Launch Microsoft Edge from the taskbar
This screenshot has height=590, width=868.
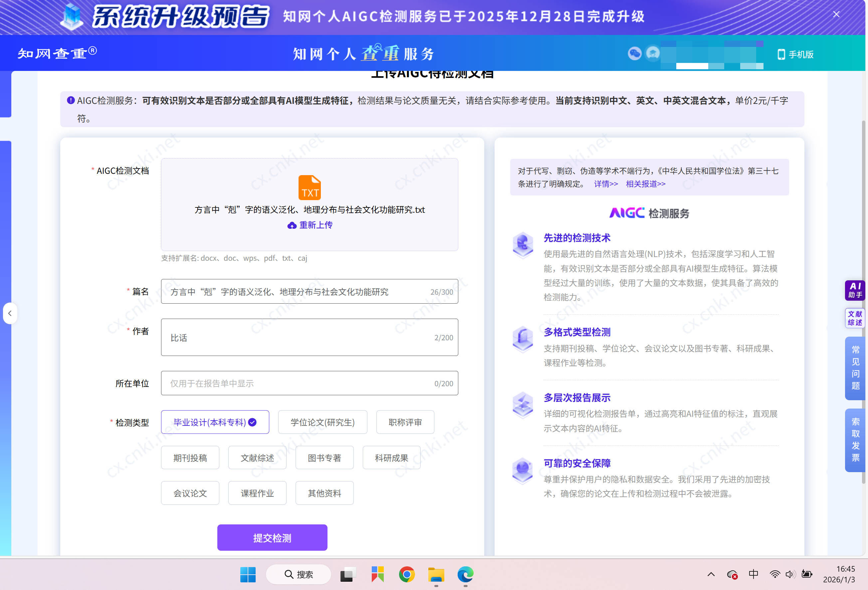pyautogui.click(x=465, y=574)
